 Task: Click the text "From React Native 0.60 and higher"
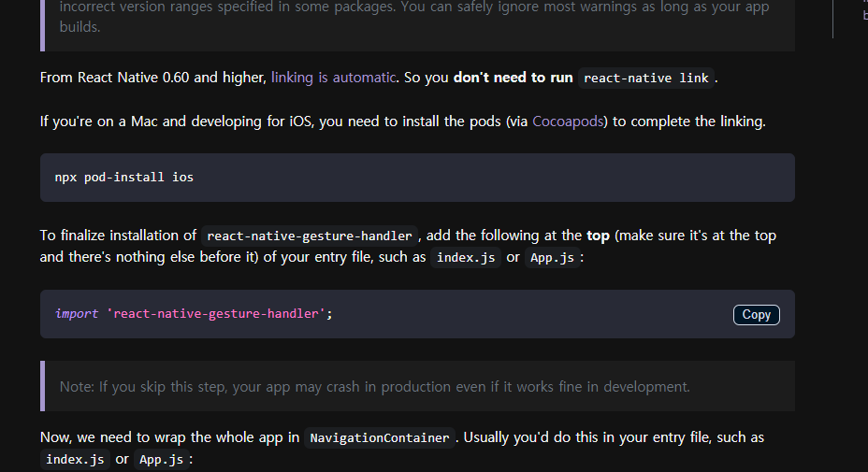coord(152,78)
